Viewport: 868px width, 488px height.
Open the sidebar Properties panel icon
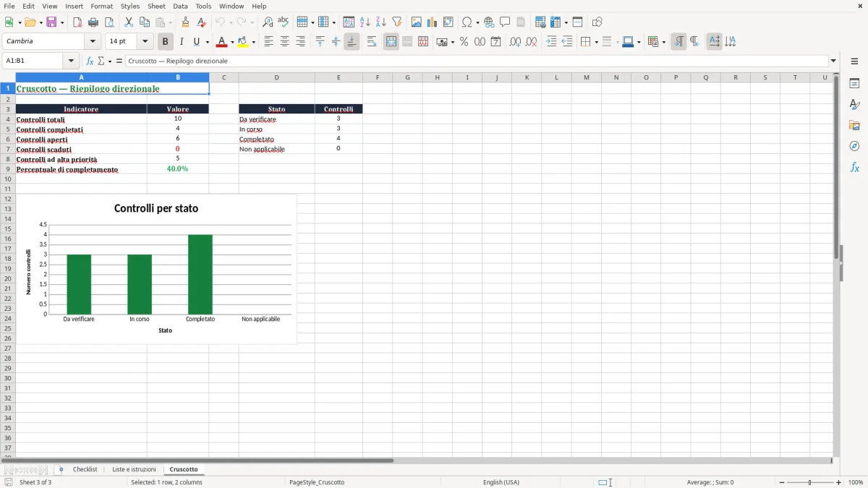tap(854, 84)
